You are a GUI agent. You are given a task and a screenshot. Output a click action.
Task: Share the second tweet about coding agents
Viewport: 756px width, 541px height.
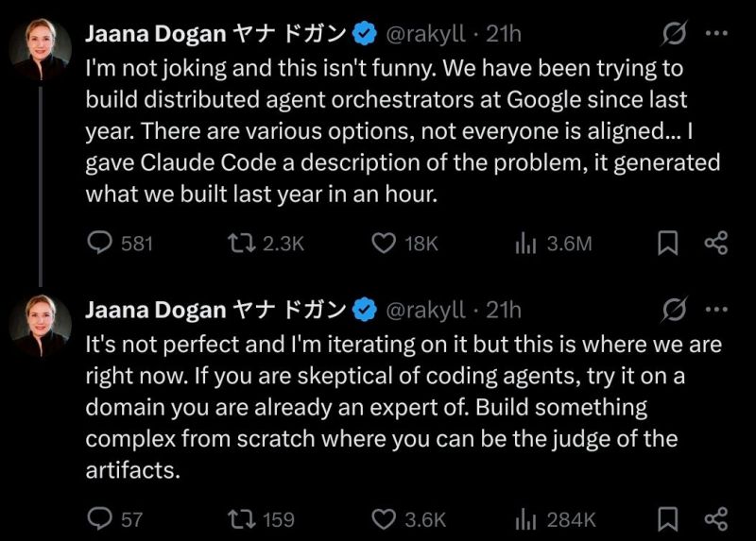click(x=716, y=518)
